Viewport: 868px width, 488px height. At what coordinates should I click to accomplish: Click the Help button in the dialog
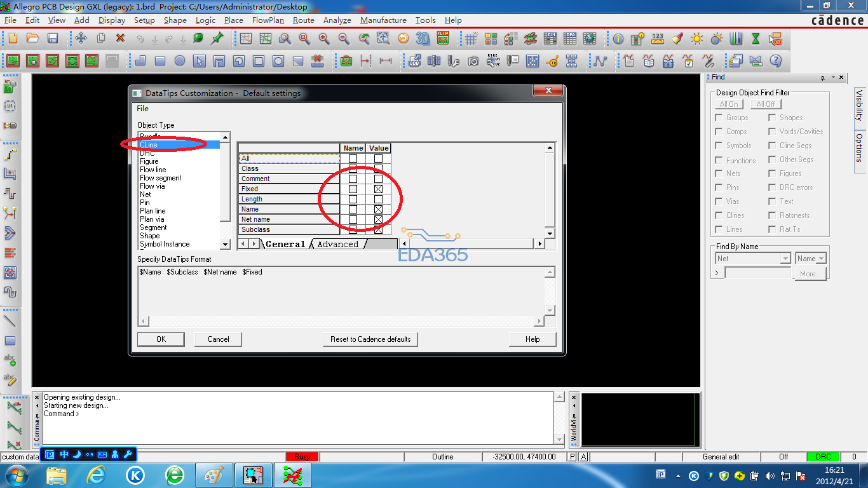532,339
